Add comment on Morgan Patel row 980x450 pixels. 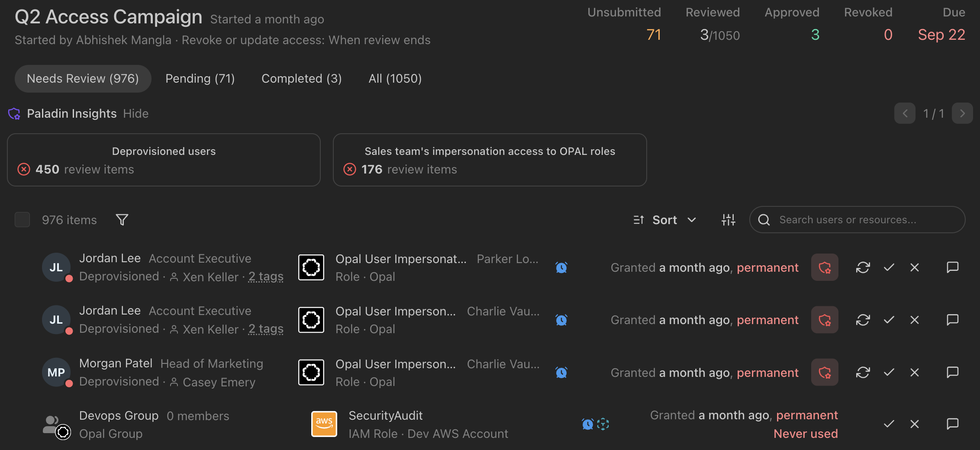[953, 372]
